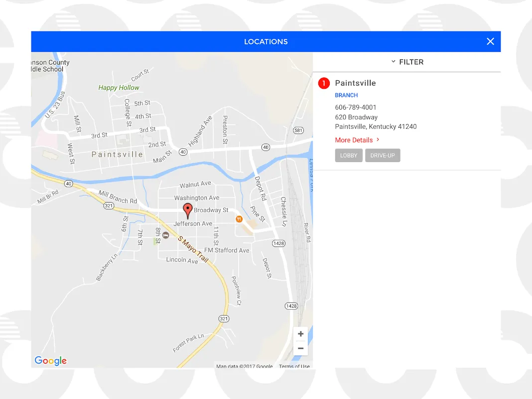Close the Locations dialog
This screenshot has width=532, height=399.
pos(490,41)
